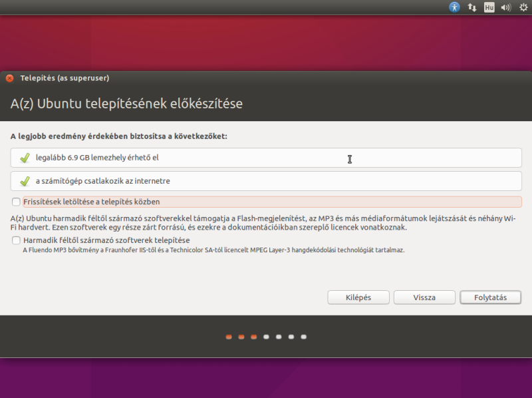The height and width of the screenshot is (398, 532).
Task: Open the network connections indicator
Action: (472, 7)
